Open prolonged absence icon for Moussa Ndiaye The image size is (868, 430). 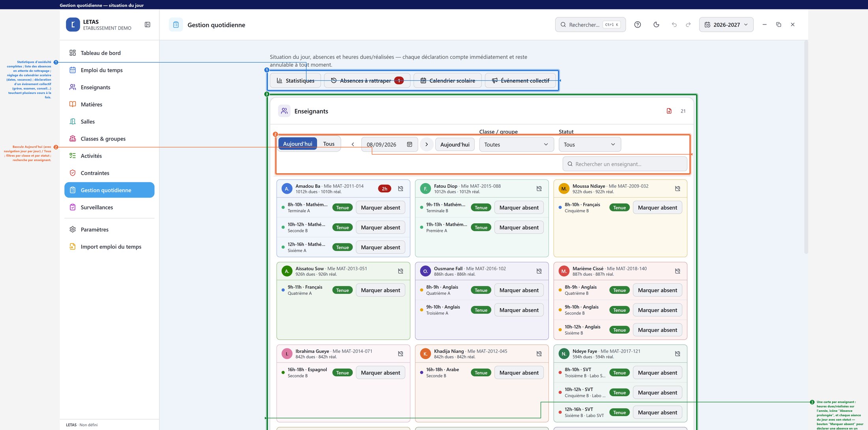677,189
